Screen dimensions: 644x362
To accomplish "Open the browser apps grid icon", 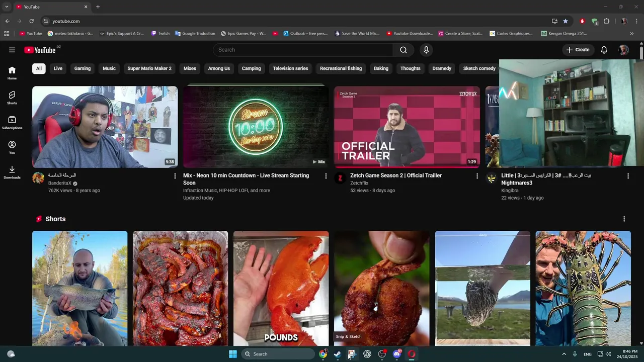I will click(x=7, y=34).
